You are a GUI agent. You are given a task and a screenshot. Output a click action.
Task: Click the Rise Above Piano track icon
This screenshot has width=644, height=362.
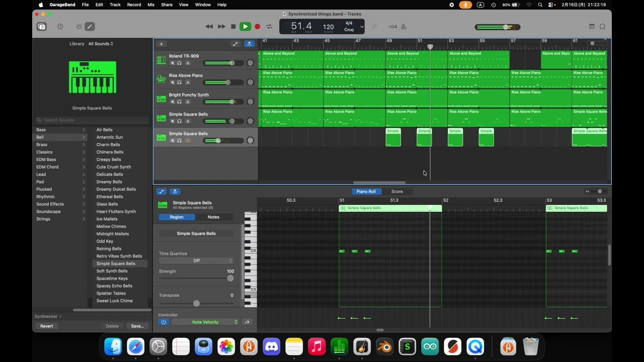161,79
